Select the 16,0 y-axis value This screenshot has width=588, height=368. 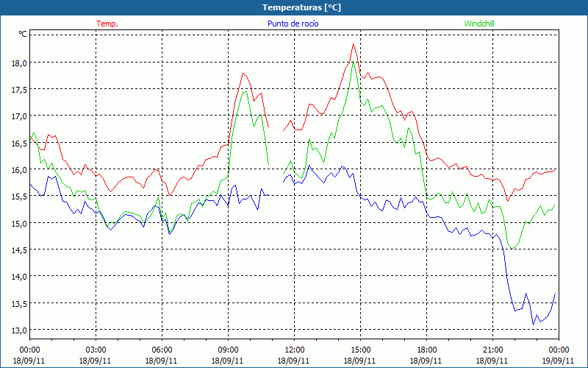point(20,170)
